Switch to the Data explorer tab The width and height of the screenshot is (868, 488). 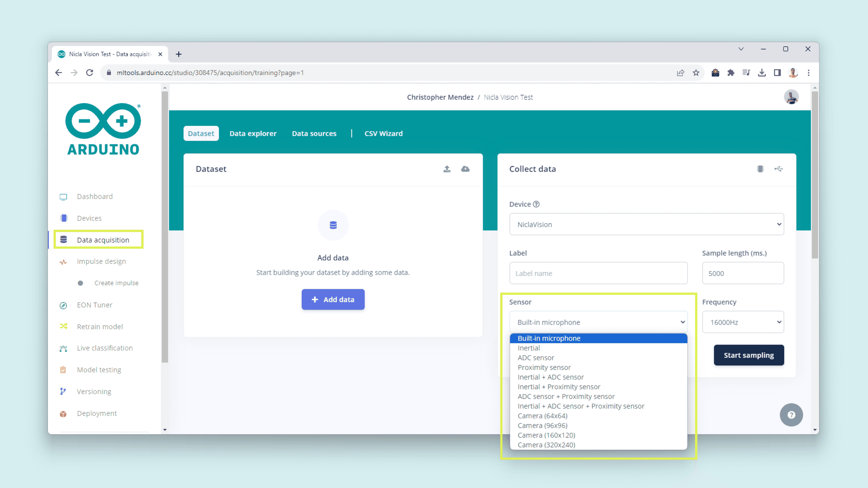tap(253, 133)
